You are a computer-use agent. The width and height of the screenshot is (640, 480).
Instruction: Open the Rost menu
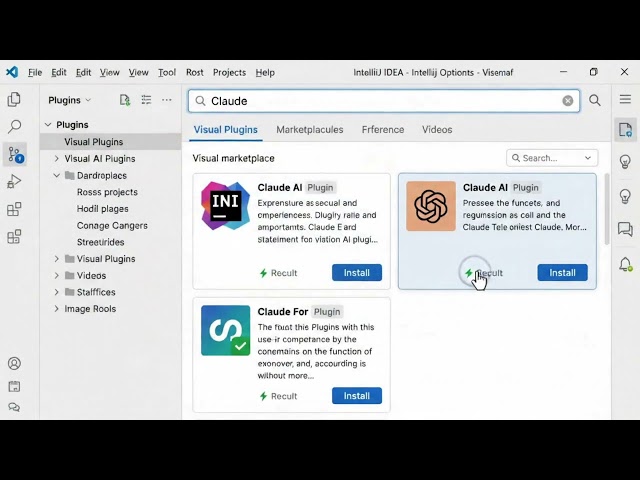pos(195,73)
